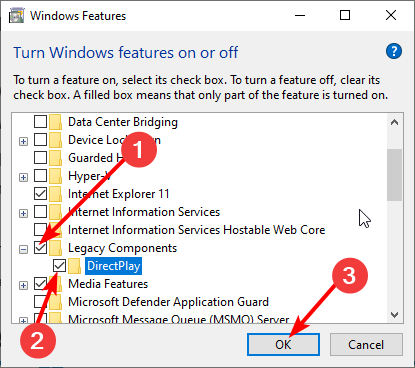Uncheck the DirectPlay checkbox
415x368 pixels.
click(x=59, y=266)
